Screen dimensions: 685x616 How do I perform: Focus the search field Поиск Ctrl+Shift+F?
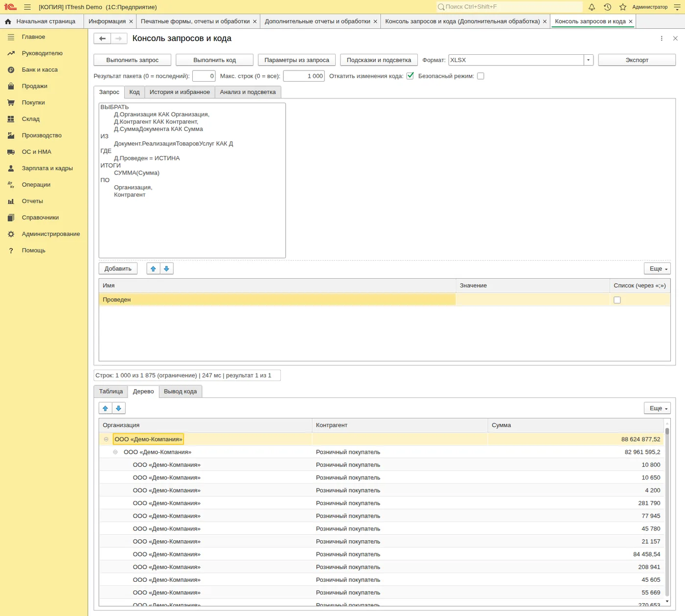coord(509,7)
